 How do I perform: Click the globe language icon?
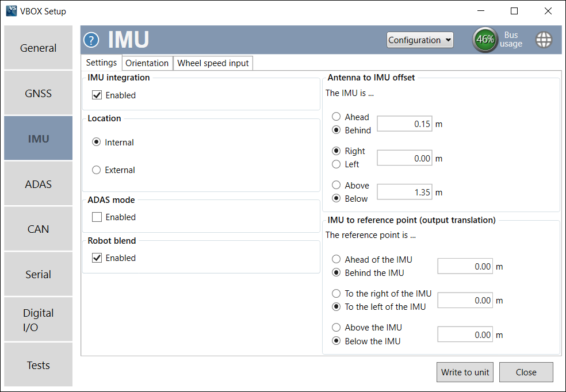544,40
